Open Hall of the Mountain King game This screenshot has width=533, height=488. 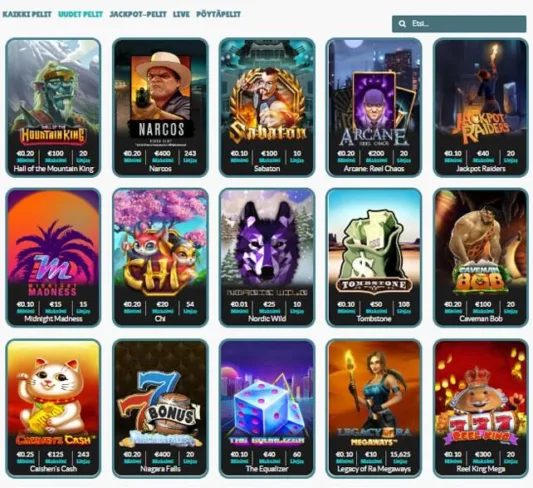[x=53, y=107]
